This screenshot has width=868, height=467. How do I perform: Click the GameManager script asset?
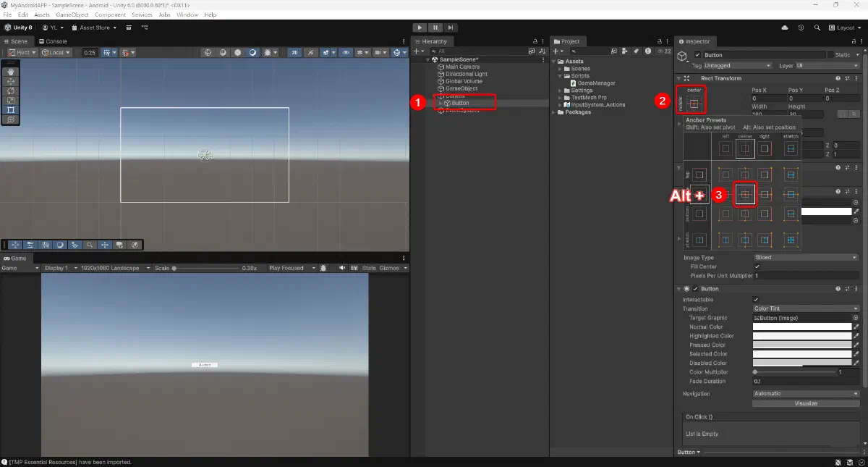point(596,83)
